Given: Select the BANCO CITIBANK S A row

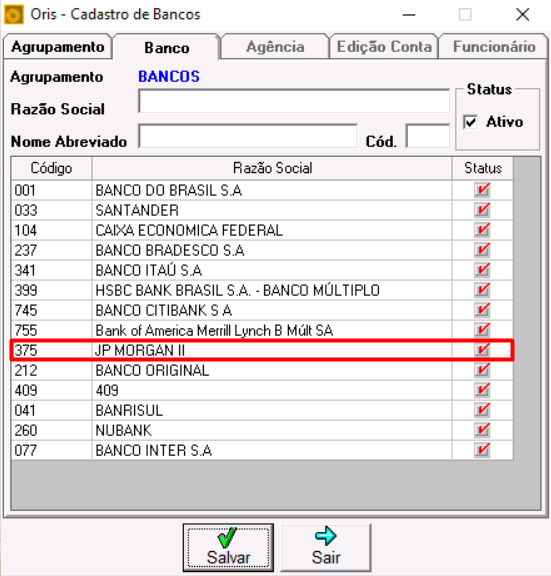Looking at the screenshot, I should [262, 310].
